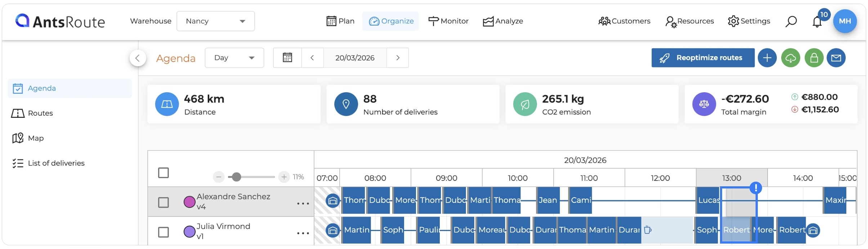This screenshot has height=249, width=868.
Task: Click the green lock icon
Action: coord(814,58)
